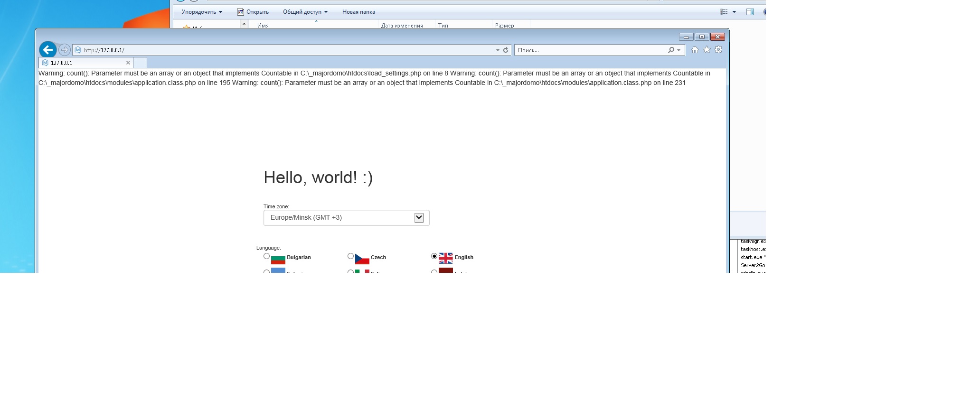The image size is (980, 410).
Task: Maximize the browser window
Action: 702,37
